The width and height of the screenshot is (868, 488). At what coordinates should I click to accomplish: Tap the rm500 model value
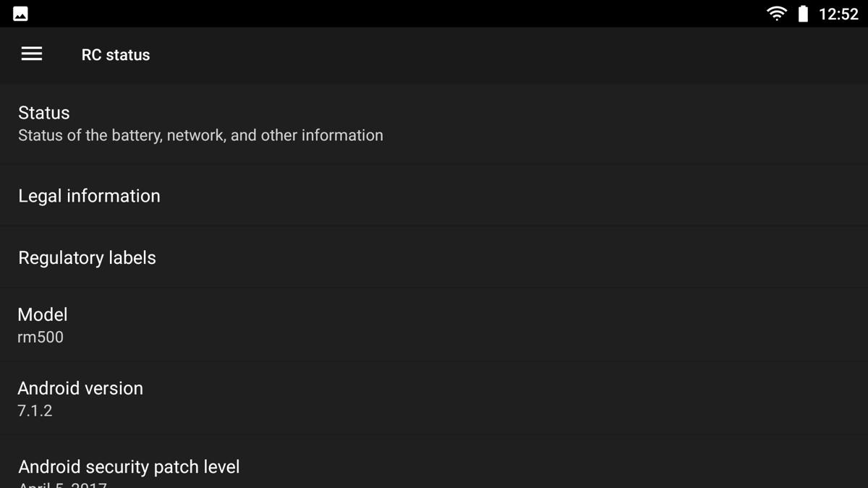[x=41, y=337]
